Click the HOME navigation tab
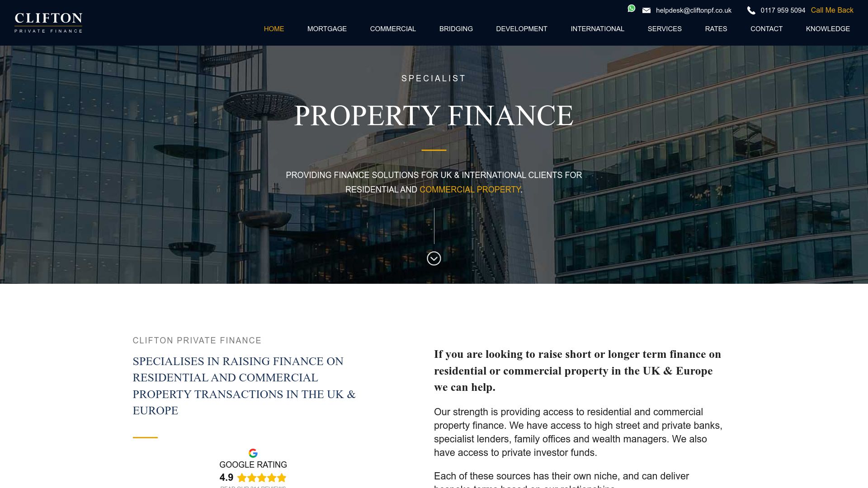The height and width of the screenshot is (488, 868). pyautogui.click(x=274, y=28)
